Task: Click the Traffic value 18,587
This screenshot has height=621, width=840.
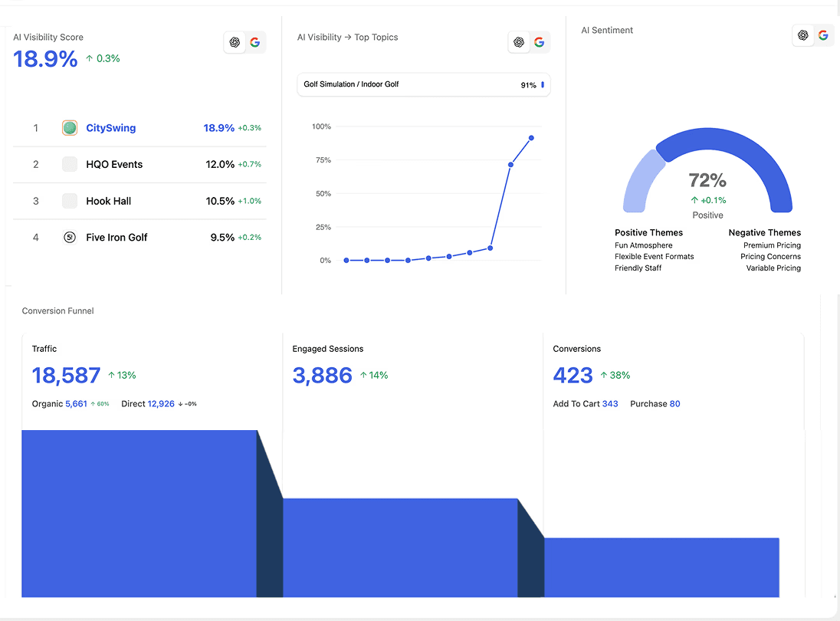Action: pos(66,376)
